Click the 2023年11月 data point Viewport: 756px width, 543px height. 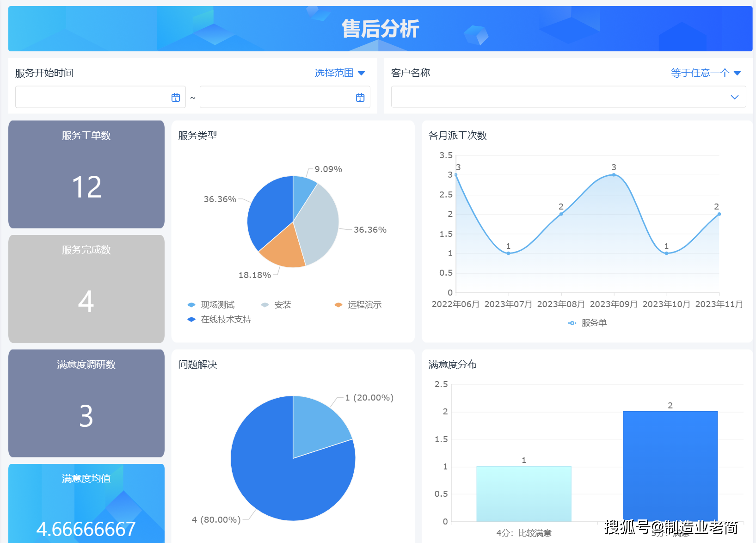[719, 214]
